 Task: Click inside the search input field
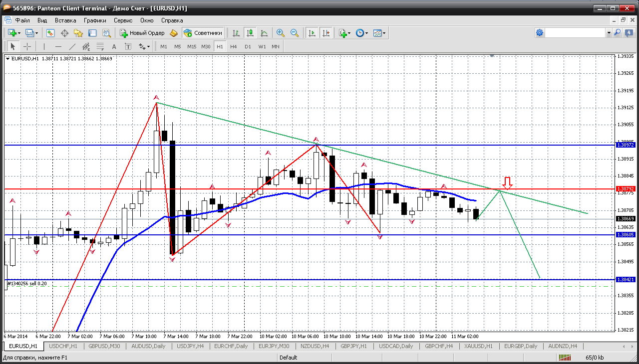click(x=575, y=33)
